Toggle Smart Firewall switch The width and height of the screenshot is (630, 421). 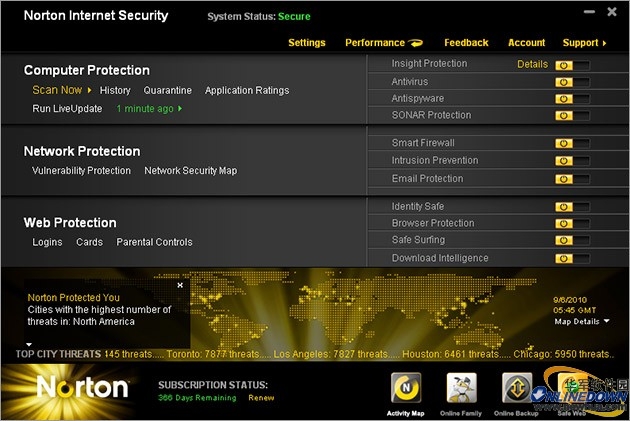572,143
